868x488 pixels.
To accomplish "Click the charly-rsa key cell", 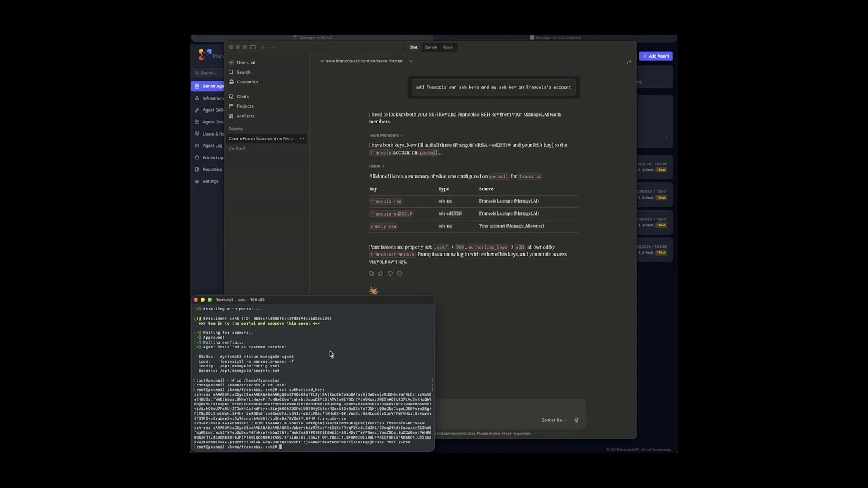I will pyautogui.click(x=384, y=226).
